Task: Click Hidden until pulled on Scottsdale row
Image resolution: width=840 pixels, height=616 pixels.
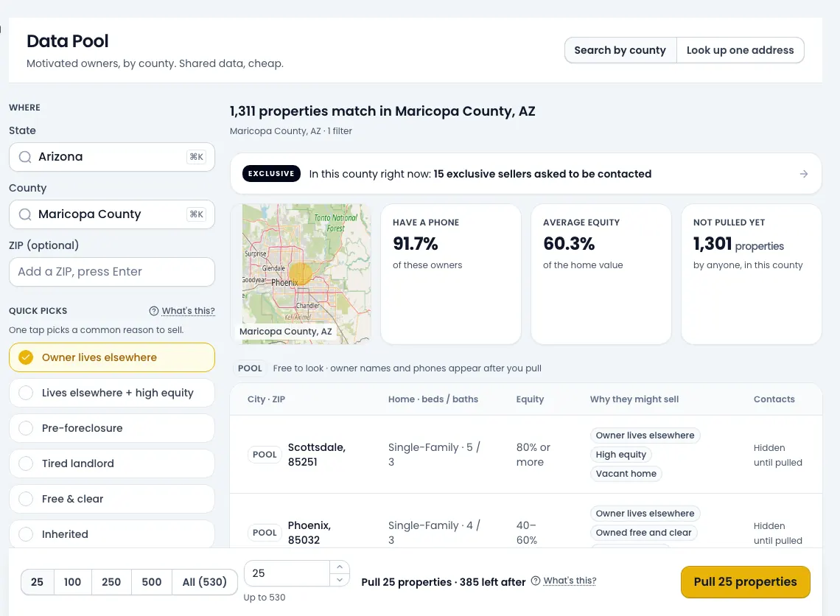Action: pos(778,455)
